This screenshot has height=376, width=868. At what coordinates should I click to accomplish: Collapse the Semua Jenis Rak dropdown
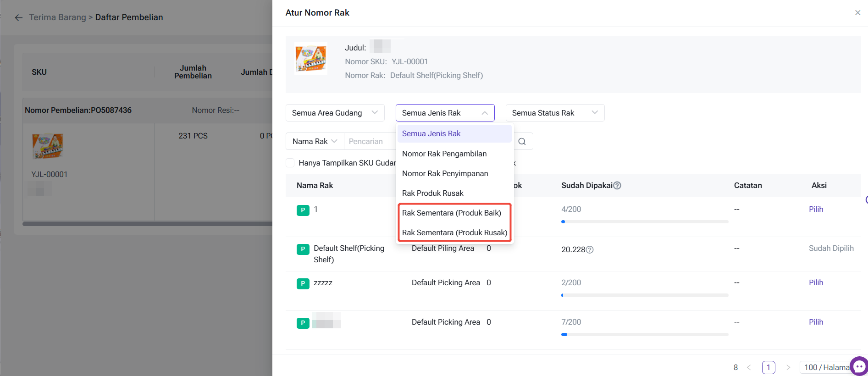coord(445,113)
